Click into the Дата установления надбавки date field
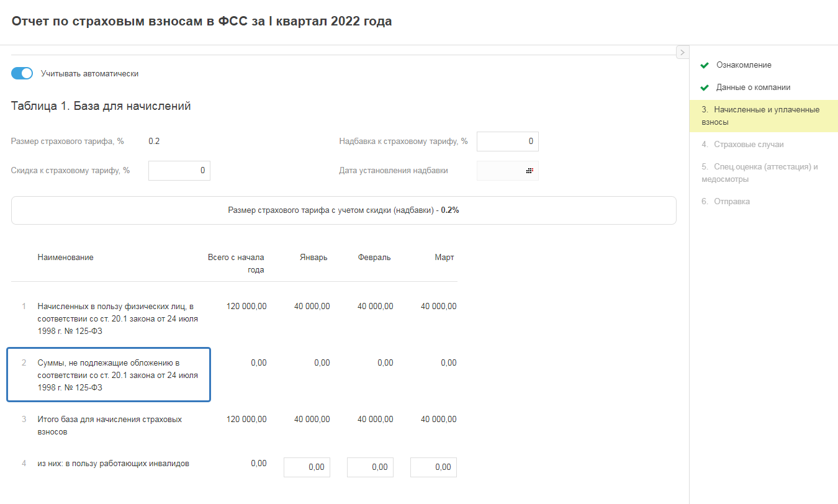 (508, 171)
